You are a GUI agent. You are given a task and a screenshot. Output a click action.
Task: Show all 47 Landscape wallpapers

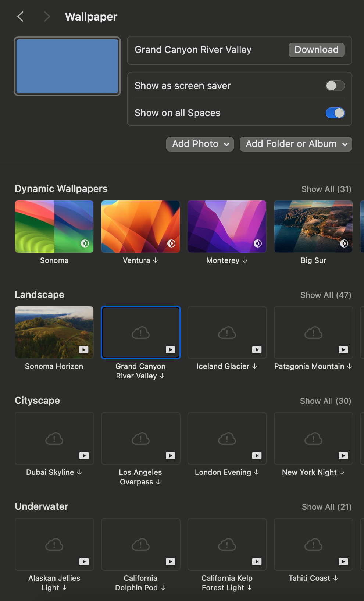[326, 295]
